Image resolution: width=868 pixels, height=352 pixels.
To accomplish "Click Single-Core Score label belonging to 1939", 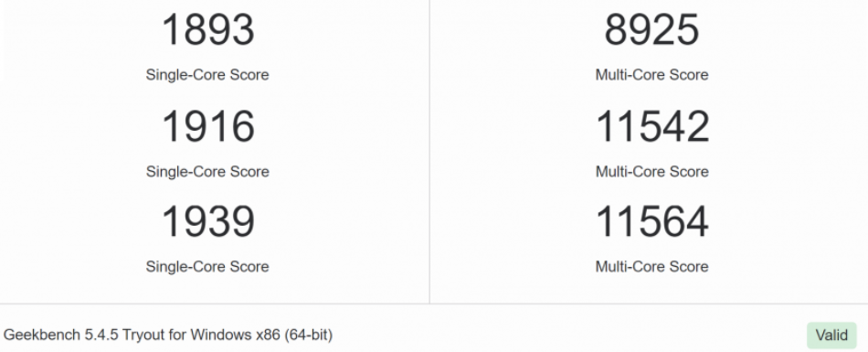I will pos(207,267).
